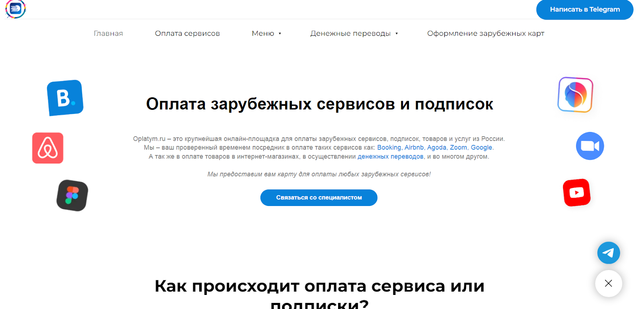This screenshot has height=309, width=644.
Task: Click the Booking.com B icon
Action: (x=65, y=98)
